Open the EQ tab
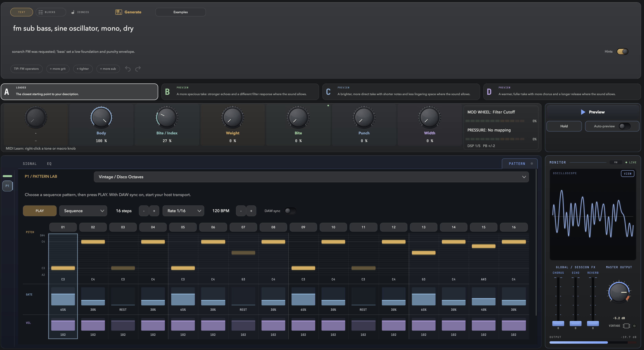 tap(49, 164)
